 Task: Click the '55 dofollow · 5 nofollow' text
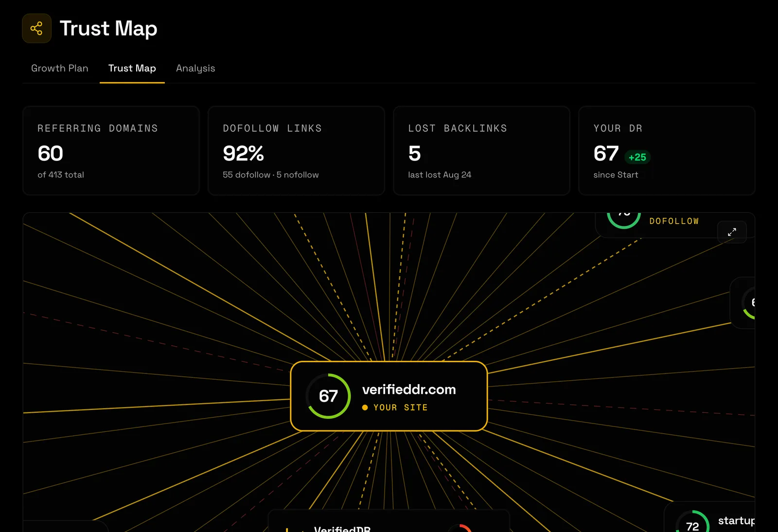click(271, 175)
